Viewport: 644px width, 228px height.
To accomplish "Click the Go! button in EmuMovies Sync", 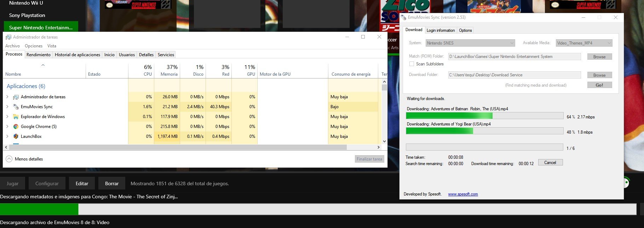I will point(599,85).
